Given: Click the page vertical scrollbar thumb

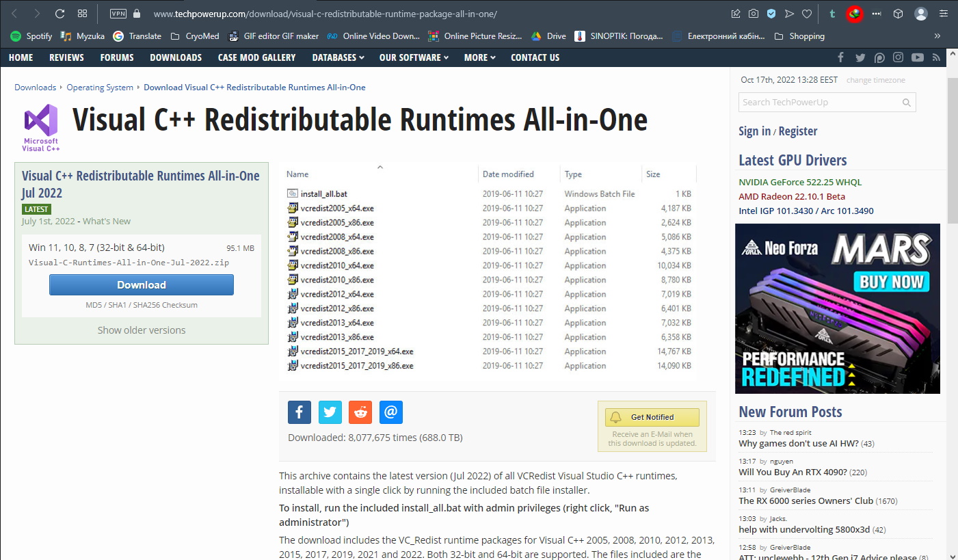Looking at the screenshot, I should (x=952, y=150).
